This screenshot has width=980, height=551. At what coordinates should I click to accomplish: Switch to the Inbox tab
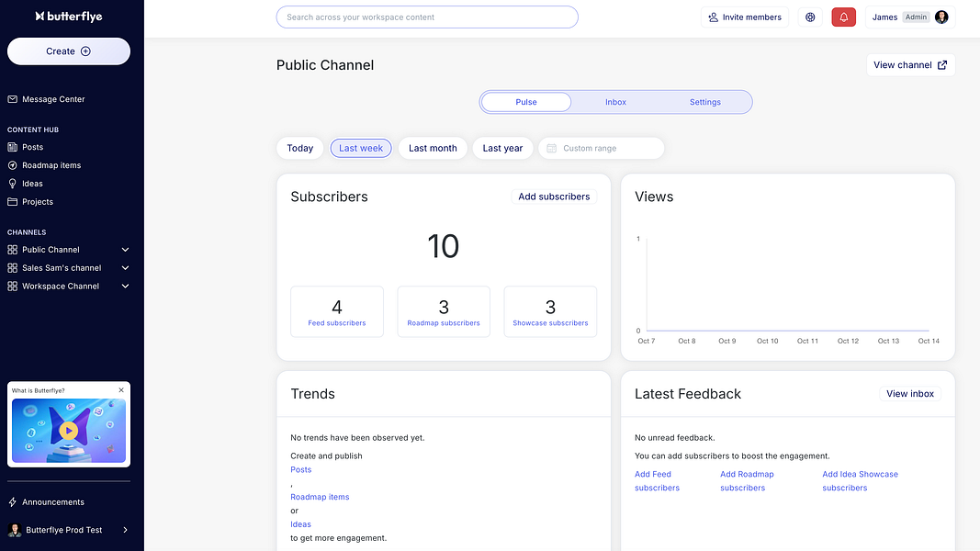615,102
